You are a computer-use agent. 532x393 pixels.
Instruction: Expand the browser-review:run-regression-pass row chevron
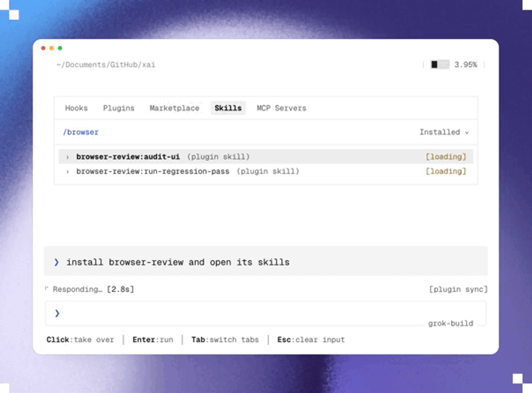point(67,171)
